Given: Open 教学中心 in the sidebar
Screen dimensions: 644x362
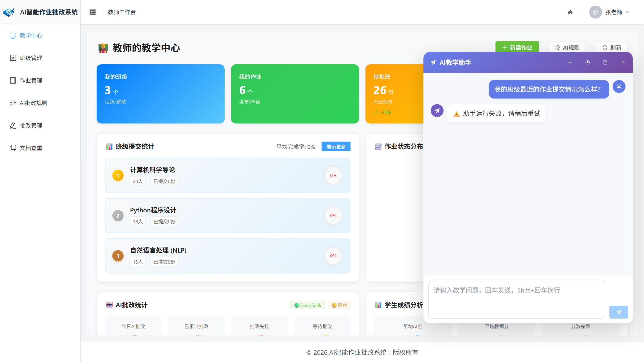Looking at the screenshot, I should [x=40, y=35].
